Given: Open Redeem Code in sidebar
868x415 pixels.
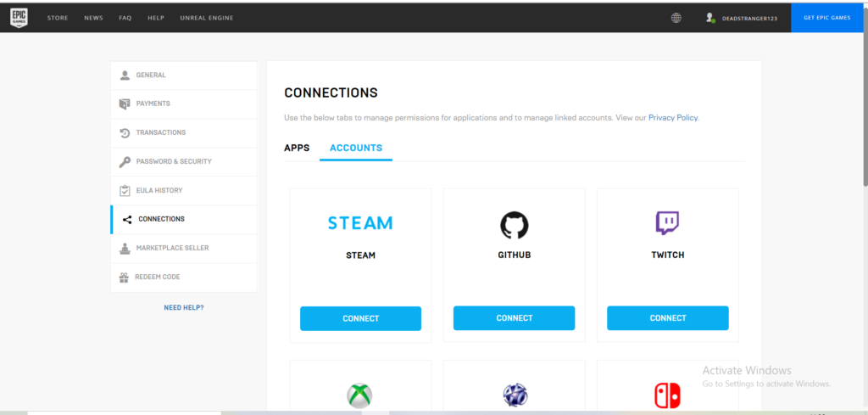Looking at the screenshot, I should click(184, 277).
